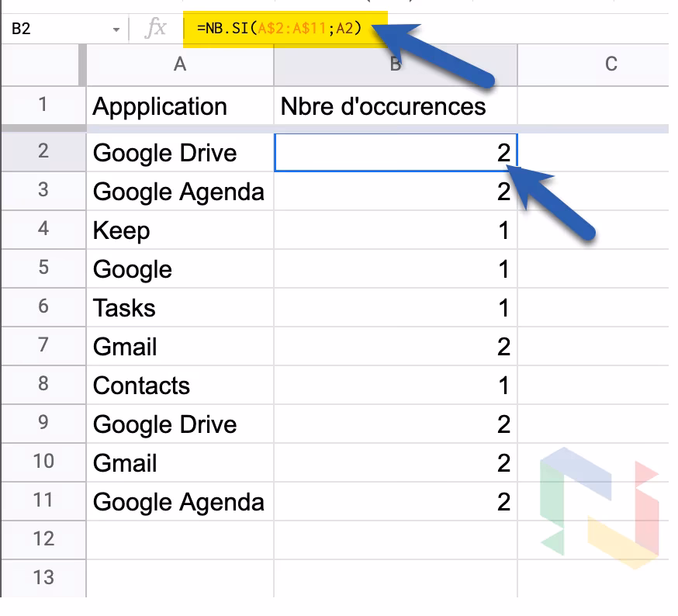Screen dimensions: 678x616
Task: Select row 12 header
Action: point(43,540)
